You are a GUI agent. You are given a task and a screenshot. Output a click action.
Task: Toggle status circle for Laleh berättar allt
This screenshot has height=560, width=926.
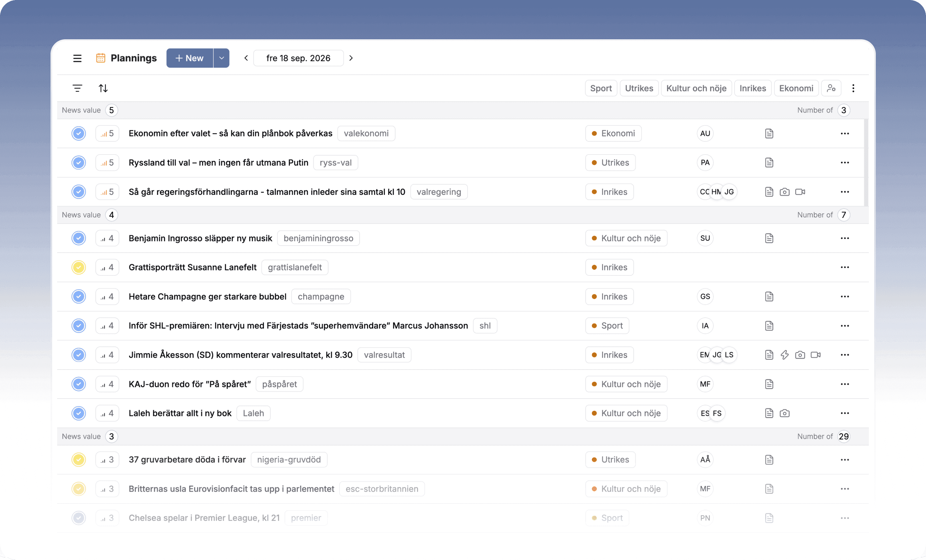click(x=79, y=413)
